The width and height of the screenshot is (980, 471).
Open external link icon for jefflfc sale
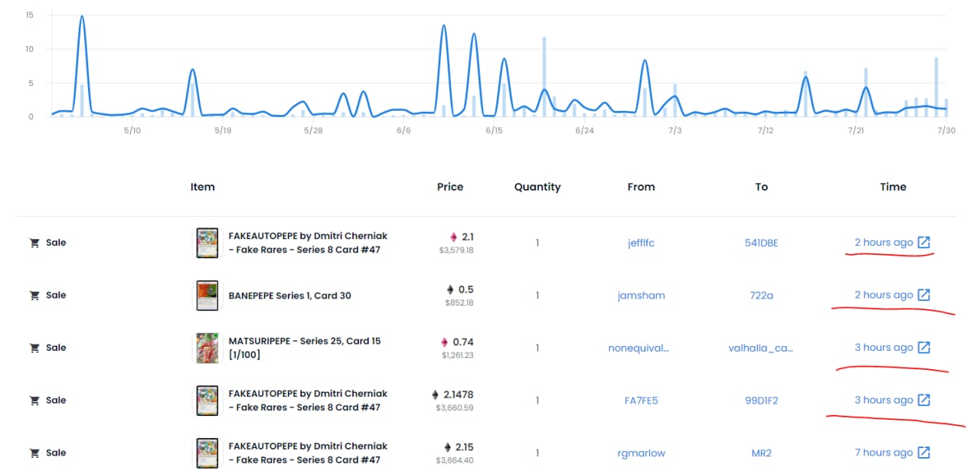click(x=924, y=243)
